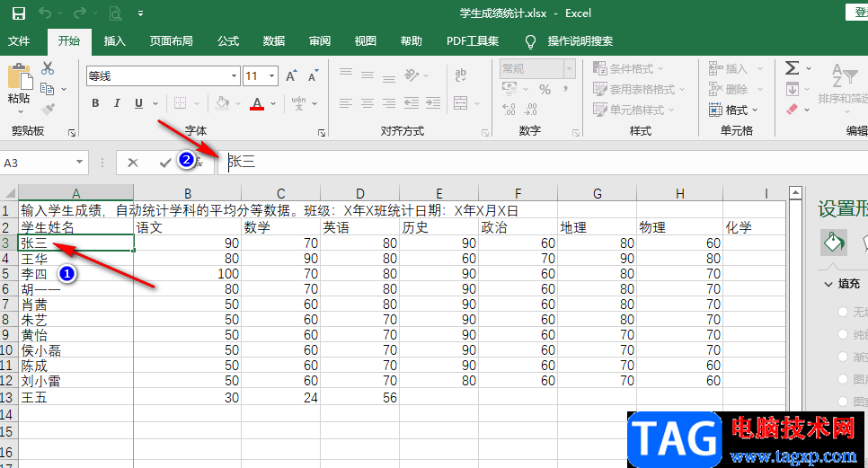Image resolution: width=868 pixels, height=468 pixels.
Task: Cancel the formula bar entry
Action: [132, 162]
